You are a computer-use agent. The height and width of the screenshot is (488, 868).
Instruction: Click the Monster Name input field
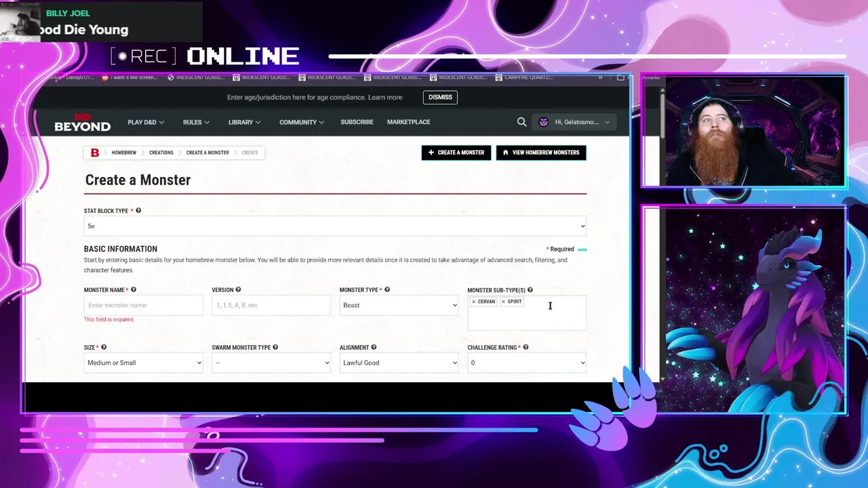tap(143, 305)
